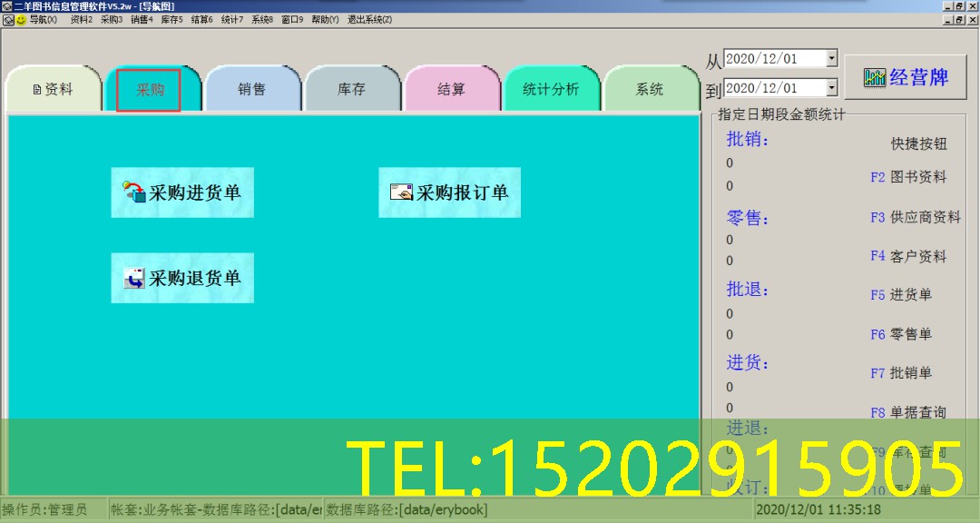Click the smiley face icon in menu bar
The height and width of the screenshot is (523, 980).
pyautogui.click(x=21, y=19)
